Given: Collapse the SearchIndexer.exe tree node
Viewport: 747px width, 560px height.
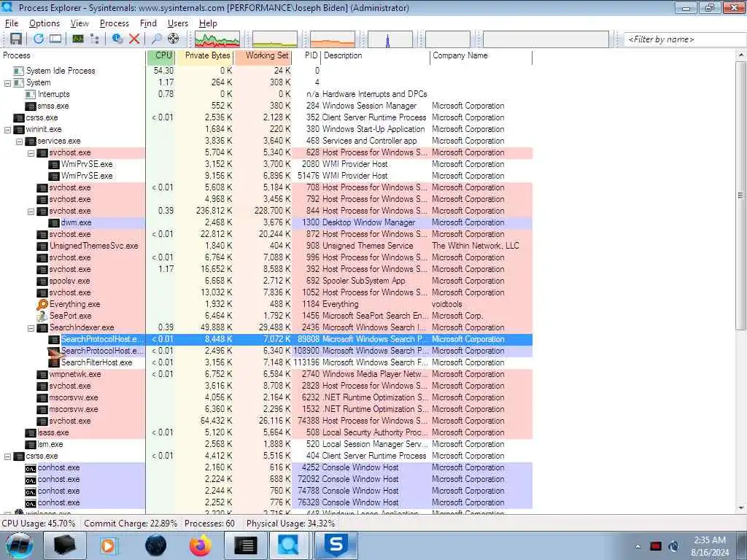Looking at the screenshot, I should 31,328.
